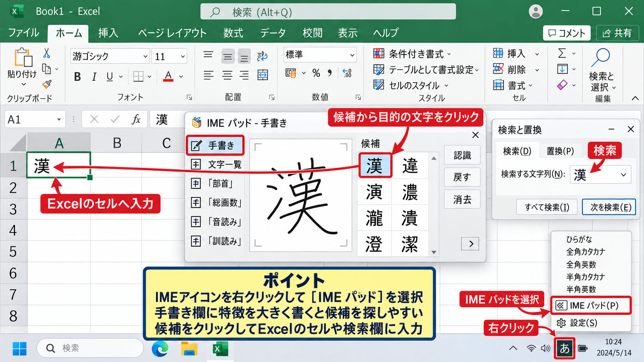Apply the percent style icon
The width and height of the screenshot is (644, 362).
pos(316,73)
